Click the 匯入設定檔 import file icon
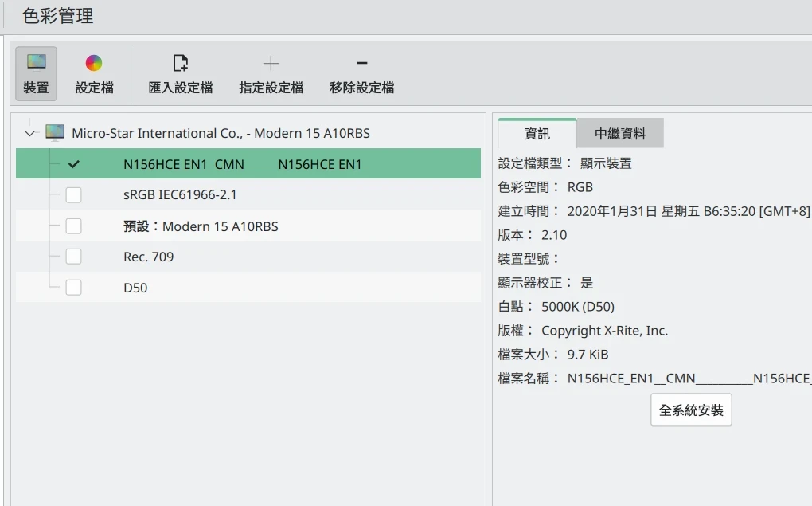812x506 pixels. coord(180,63)
